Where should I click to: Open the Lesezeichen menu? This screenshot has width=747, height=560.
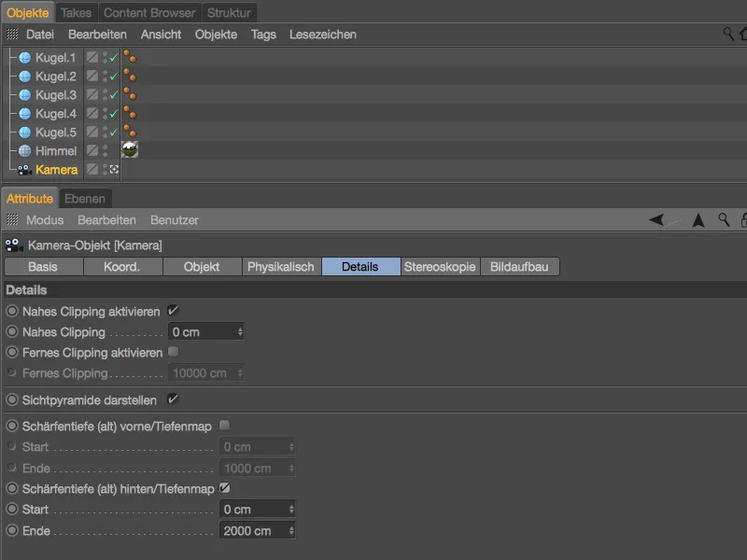(323, 35)
